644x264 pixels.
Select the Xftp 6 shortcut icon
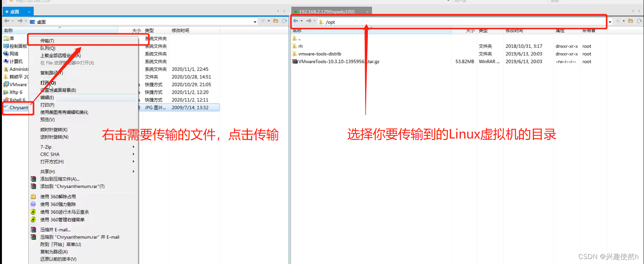point(6,92)
